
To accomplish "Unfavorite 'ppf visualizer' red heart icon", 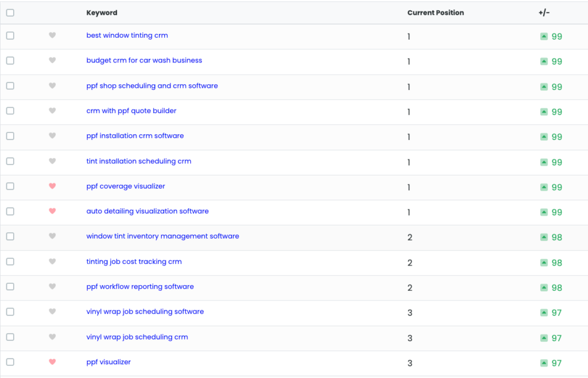I will click(52, 362).
